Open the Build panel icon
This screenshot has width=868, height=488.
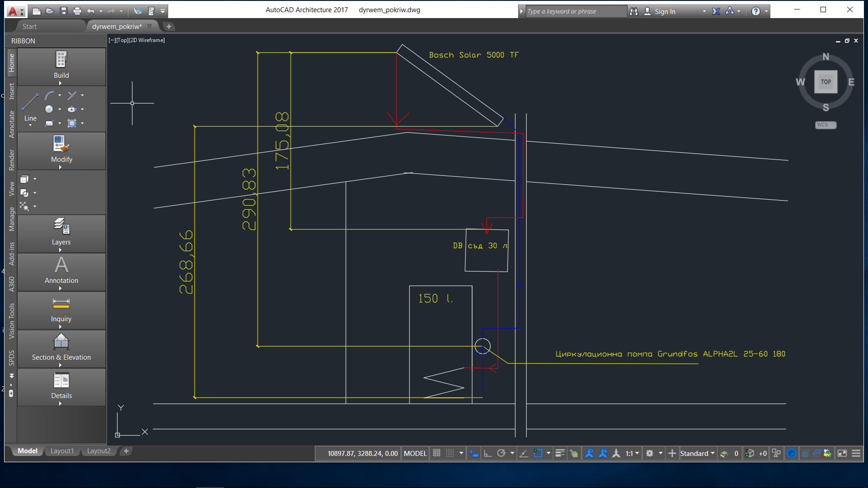(x=61, y=60)
